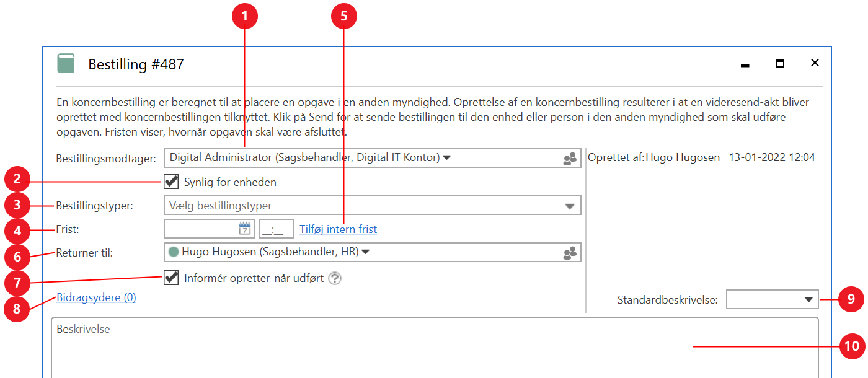The width and height of the screenshot is (868, 378).
Task: Expand the Bestillingstyper dropdown
Action: (x=570, y=206)
